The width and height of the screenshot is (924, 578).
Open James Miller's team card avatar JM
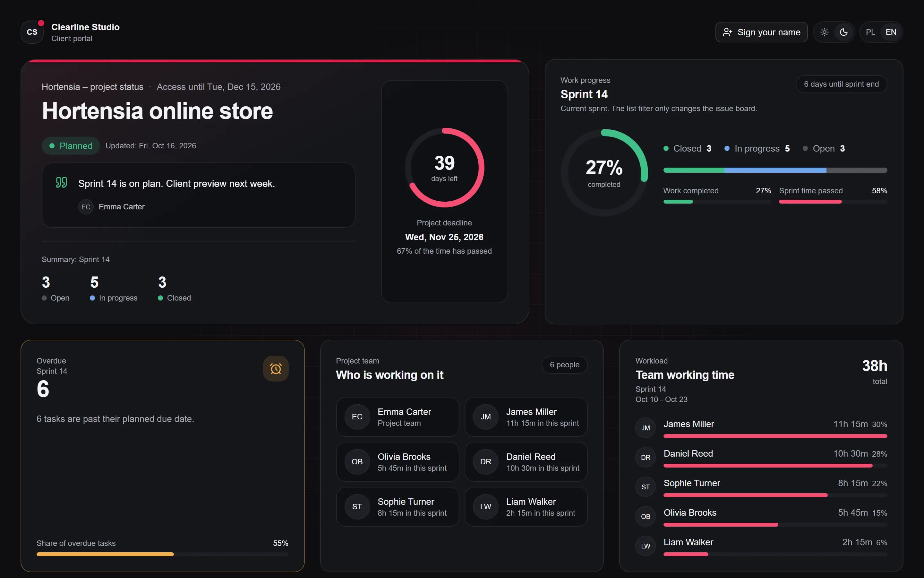coord(486,417)
